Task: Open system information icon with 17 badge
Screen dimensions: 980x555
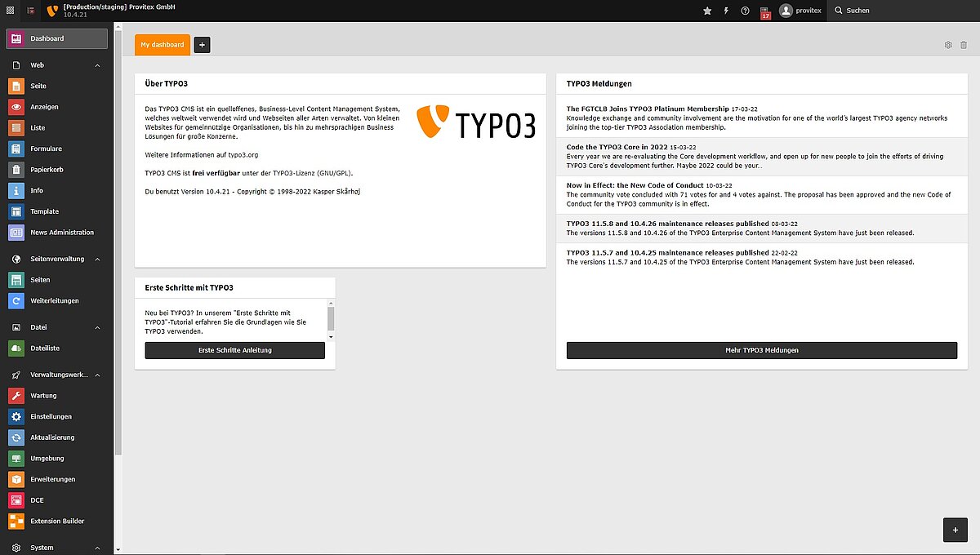Action: (x=765, y=11)
